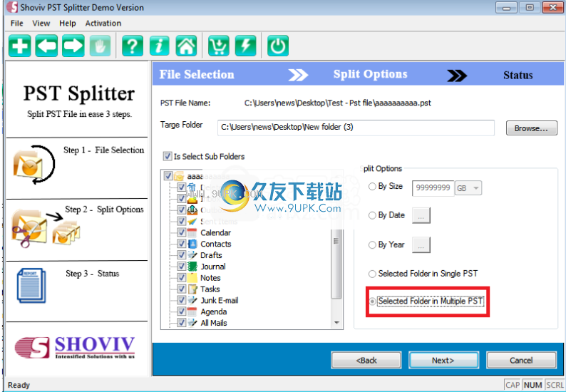Uncheck the All Mails checkbox
Screen dimensions: 566x392
[182, 323]
